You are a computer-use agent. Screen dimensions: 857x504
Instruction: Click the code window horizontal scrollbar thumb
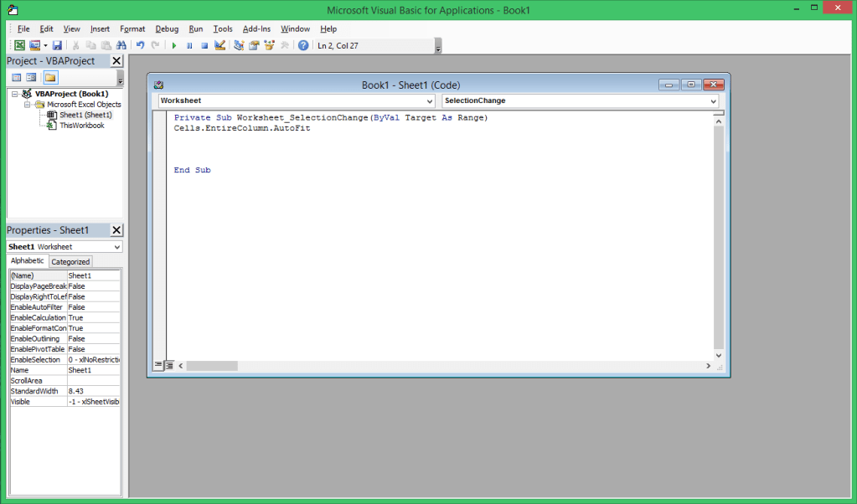point(212,366)
